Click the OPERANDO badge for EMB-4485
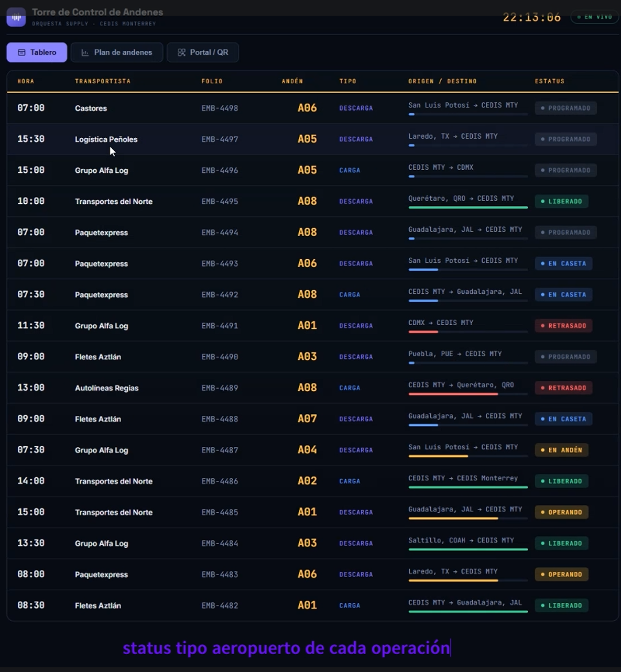This screenshot has height=672, width=621. tap(561, 512)
